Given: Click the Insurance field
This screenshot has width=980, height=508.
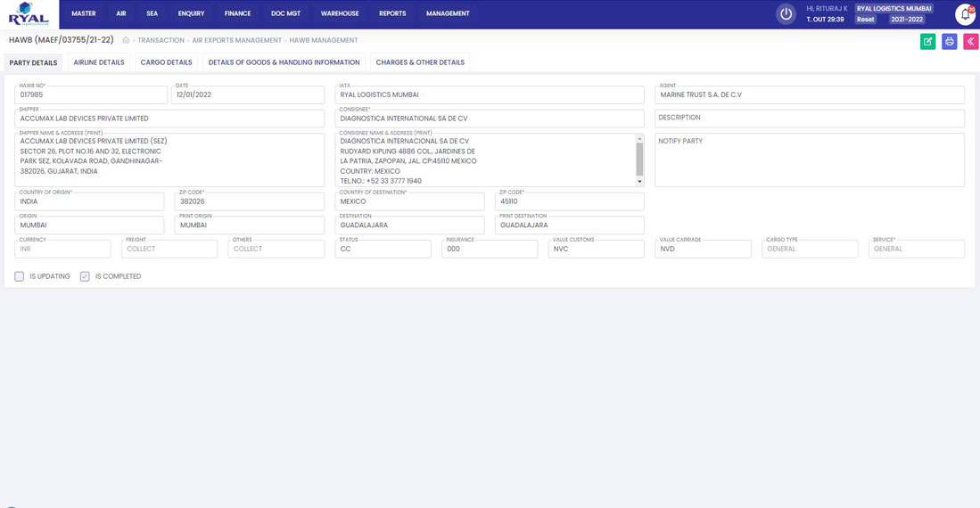Looking at the screenshot, I should pos(490,249).
